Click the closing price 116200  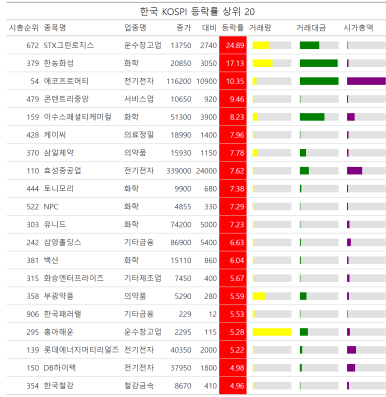click(179, 81)
